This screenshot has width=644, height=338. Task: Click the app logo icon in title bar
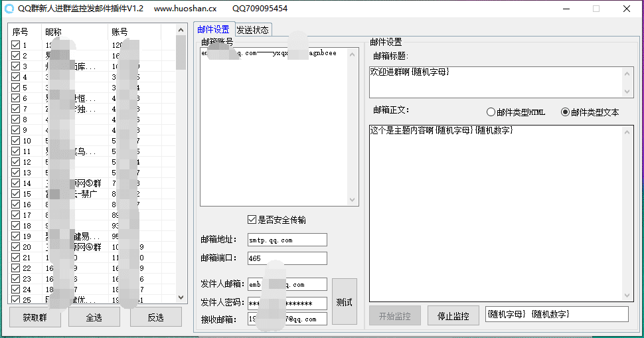[x=9, y=9]
